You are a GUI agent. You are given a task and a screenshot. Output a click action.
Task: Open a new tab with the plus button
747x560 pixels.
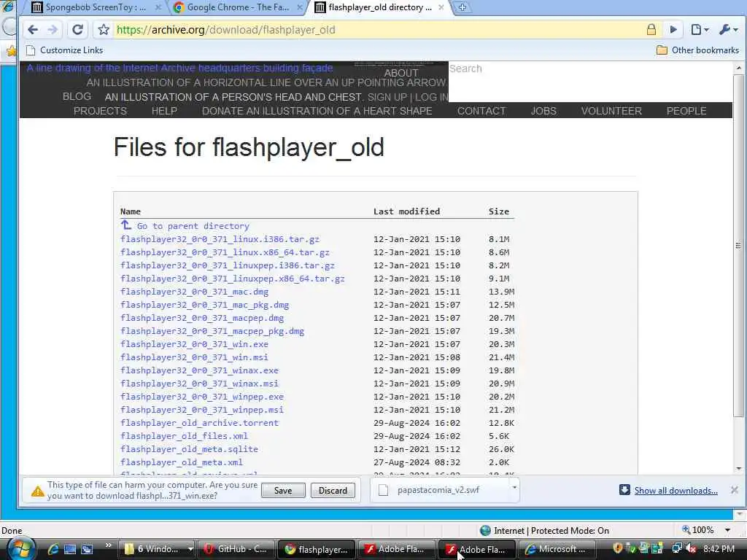coord(462,7)
